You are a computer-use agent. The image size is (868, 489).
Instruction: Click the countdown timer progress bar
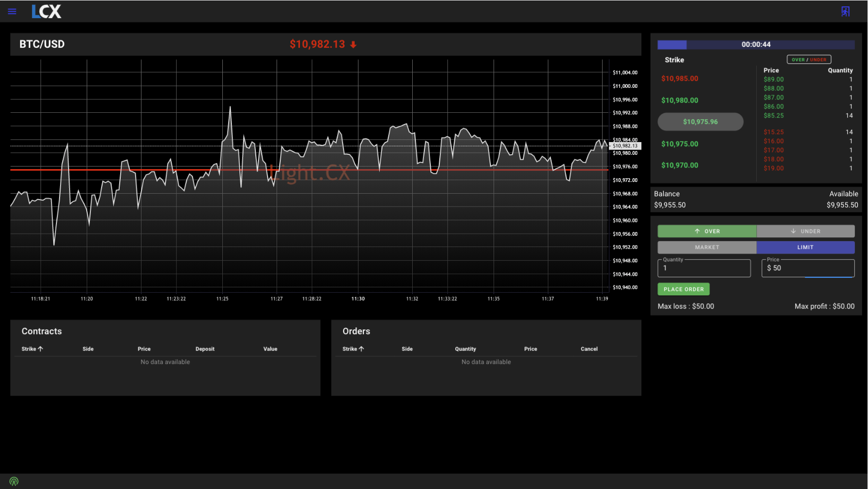(x=756, y=45)
